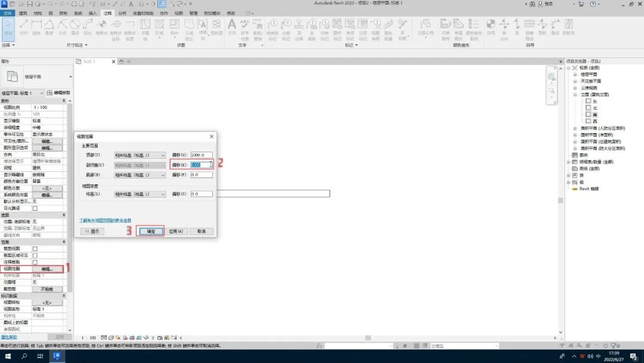
Task: Open the view range help link
Action: tap(105, 220)
